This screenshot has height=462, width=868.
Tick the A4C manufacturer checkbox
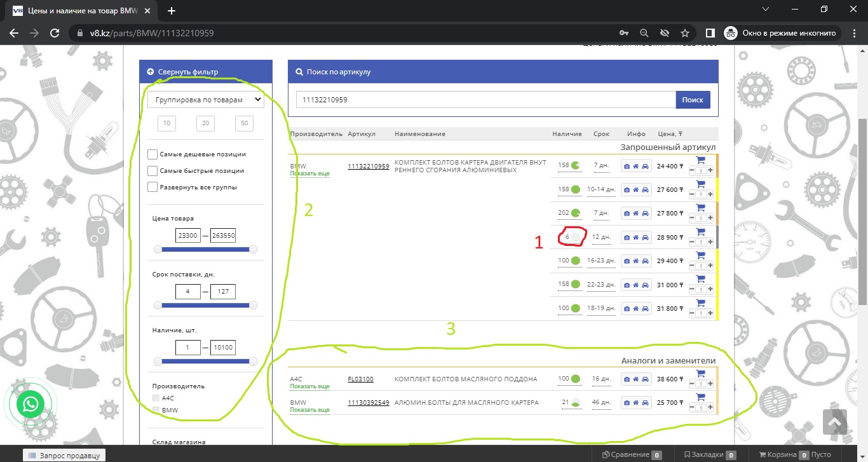(x=156, y=398)
